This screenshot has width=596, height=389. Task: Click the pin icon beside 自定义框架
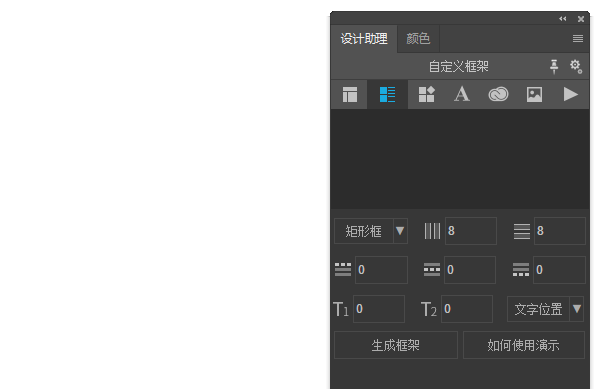tap(554, 67)
